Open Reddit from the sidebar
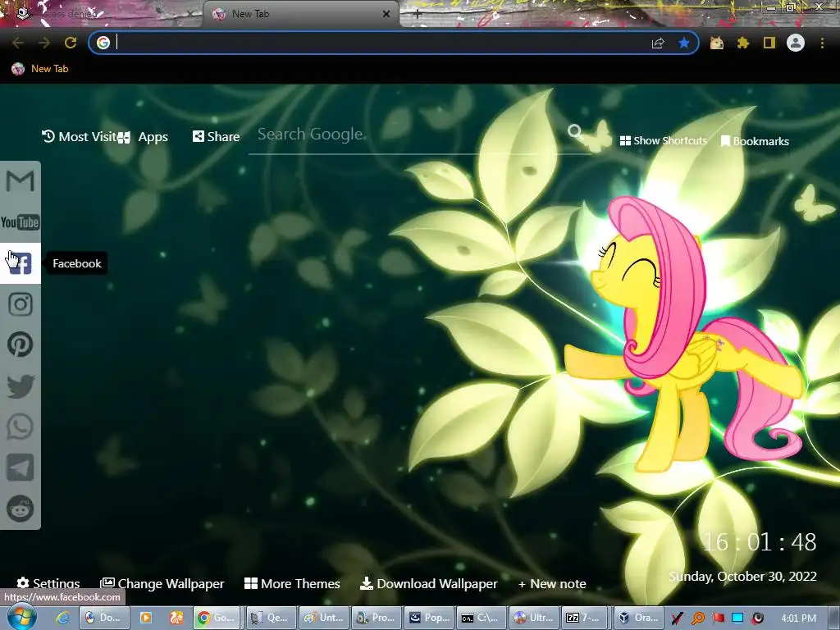This screenshot has height=630, width=840. (21, 509)
